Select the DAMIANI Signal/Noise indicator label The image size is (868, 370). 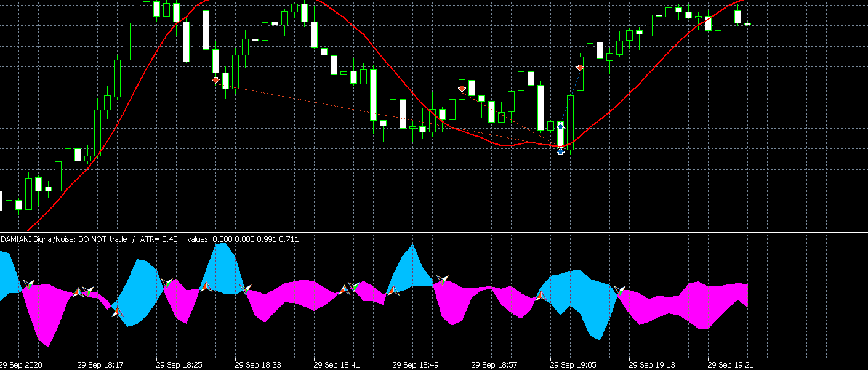(x=63, y=239)
